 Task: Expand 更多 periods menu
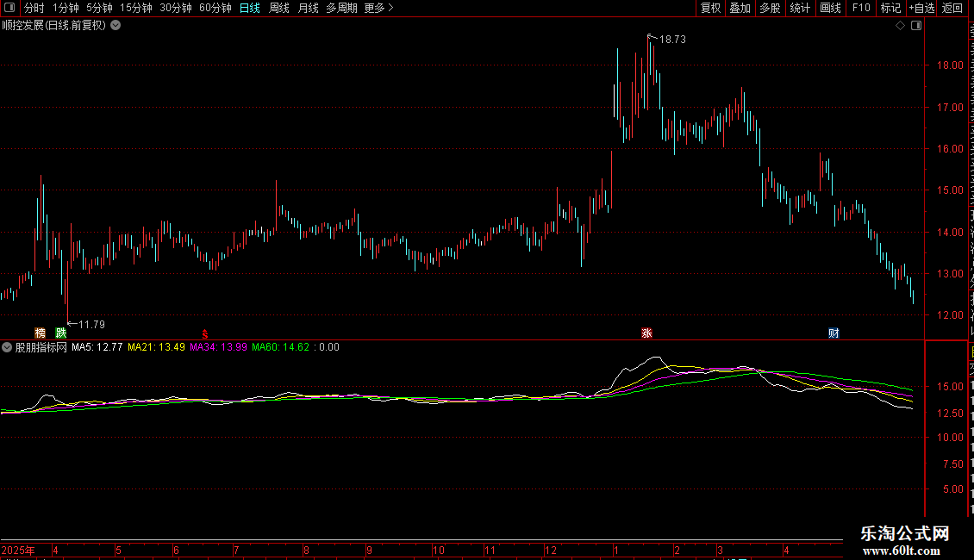pos(379,8)
